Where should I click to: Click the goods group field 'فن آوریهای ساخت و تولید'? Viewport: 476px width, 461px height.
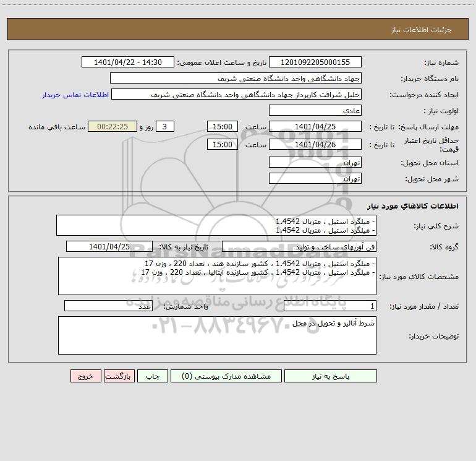pos(299,246)
